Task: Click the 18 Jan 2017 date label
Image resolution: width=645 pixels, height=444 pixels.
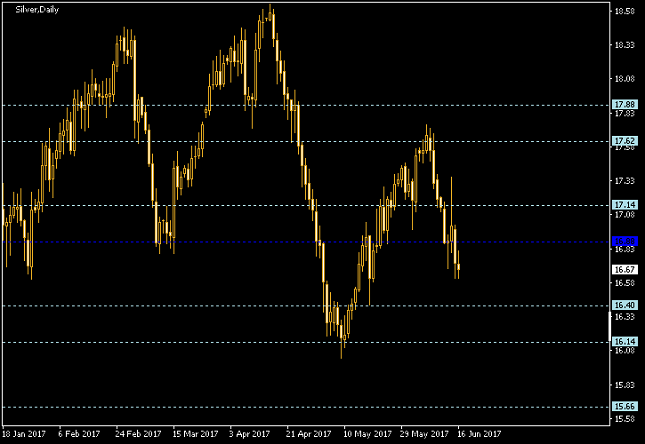Action: [x=23, y=434]
